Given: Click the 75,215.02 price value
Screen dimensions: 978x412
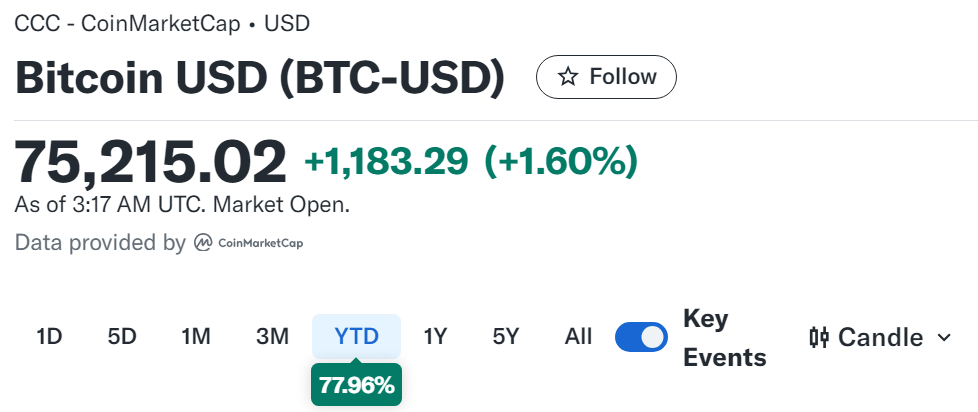Looking at the screenshot, I should pos(151,160).
